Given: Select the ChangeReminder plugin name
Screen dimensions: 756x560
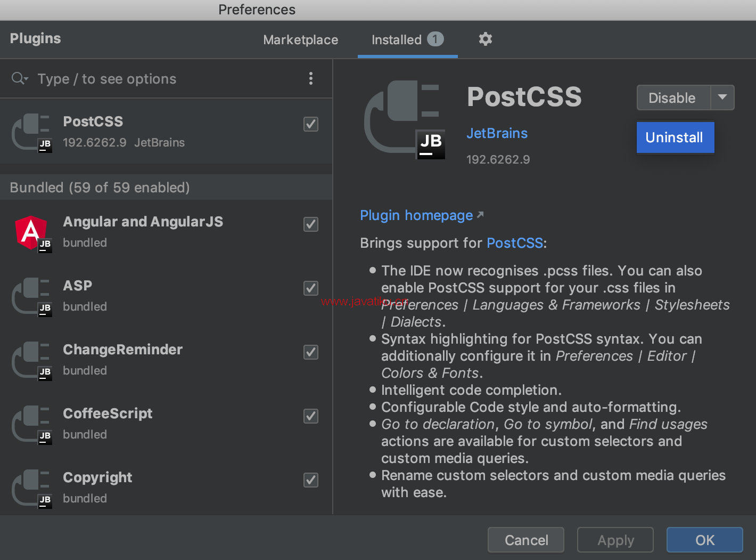Looking at the screenshot, I should [123, 350].
